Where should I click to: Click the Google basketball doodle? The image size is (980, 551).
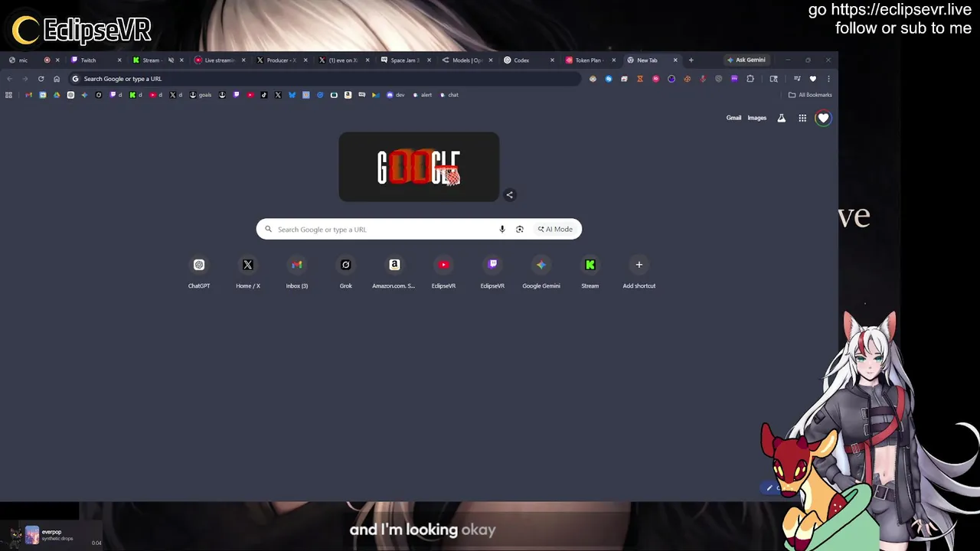419,167
